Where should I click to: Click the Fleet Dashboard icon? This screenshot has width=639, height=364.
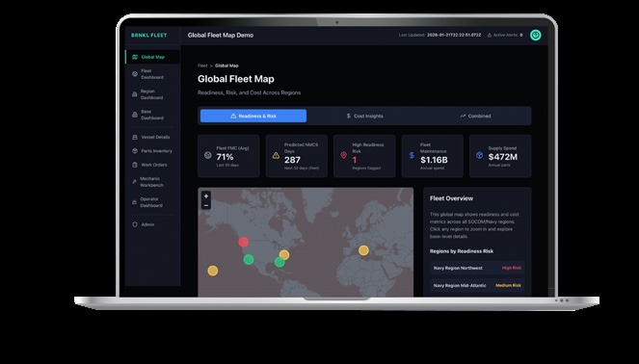coord(135,74)
